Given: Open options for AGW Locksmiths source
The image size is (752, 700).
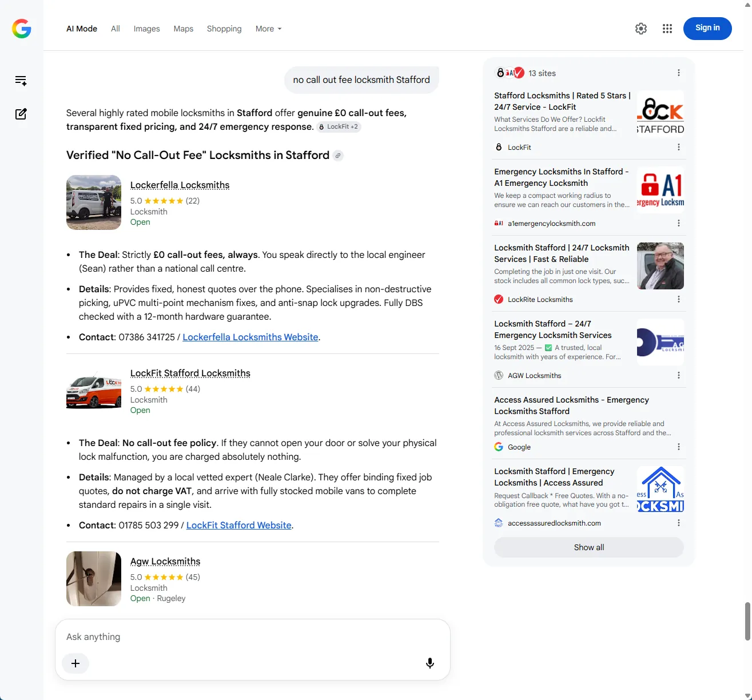Looking at the screenshot, I should (679, 375).
